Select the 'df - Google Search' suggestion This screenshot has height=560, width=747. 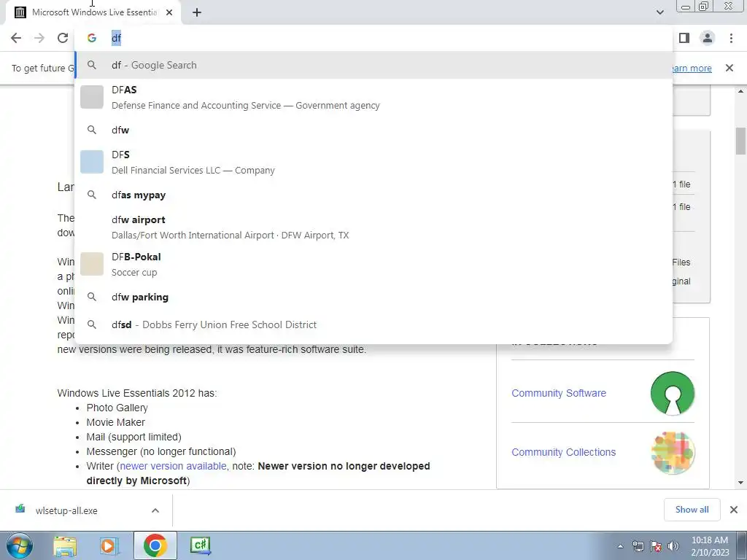click(x=374, y=65)
